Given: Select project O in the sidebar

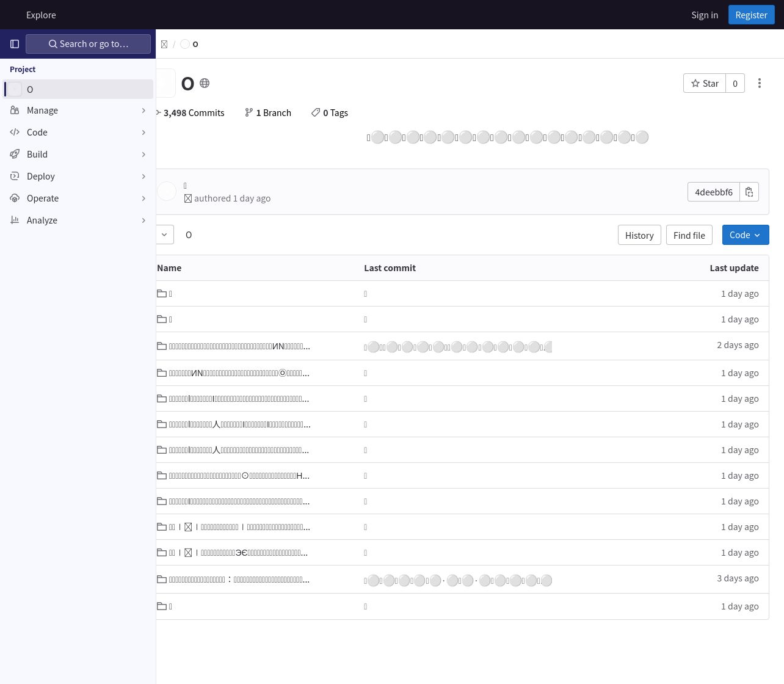Looking at the screenshot, I should 78,89.
